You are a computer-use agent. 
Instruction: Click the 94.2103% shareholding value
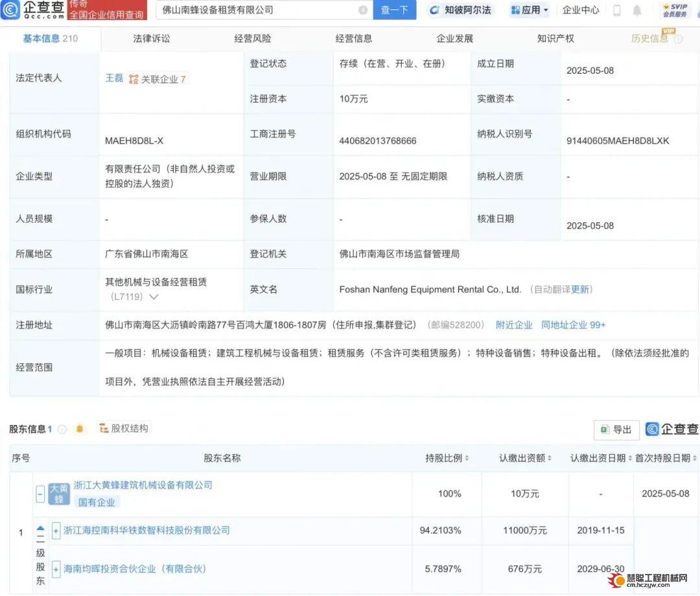coord(440,531)
